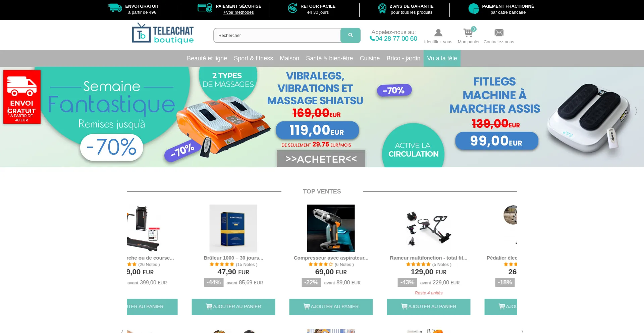Select the Cuisine category
The image size is (644, 333).
[x=370, y=58]
